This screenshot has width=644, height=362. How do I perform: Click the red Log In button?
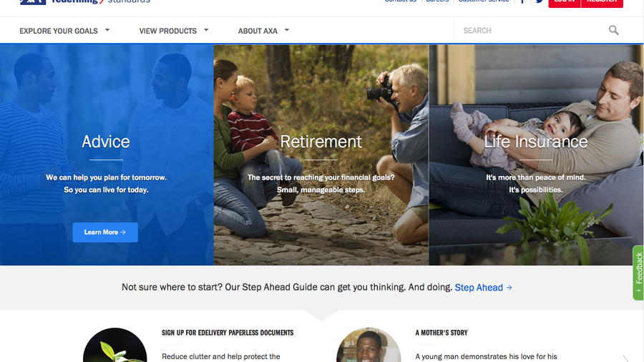(564, 2)
